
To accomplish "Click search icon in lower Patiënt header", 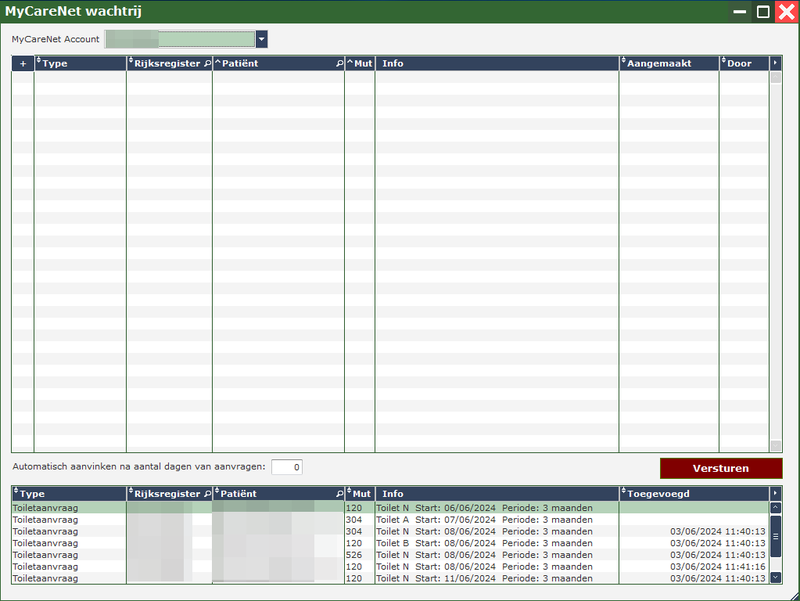I will (x=340, y=494).
